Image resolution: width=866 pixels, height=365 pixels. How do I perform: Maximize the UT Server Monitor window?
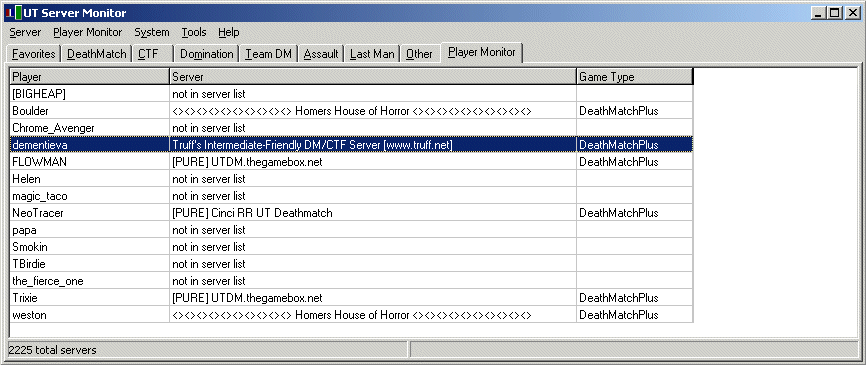pos(834,13)
